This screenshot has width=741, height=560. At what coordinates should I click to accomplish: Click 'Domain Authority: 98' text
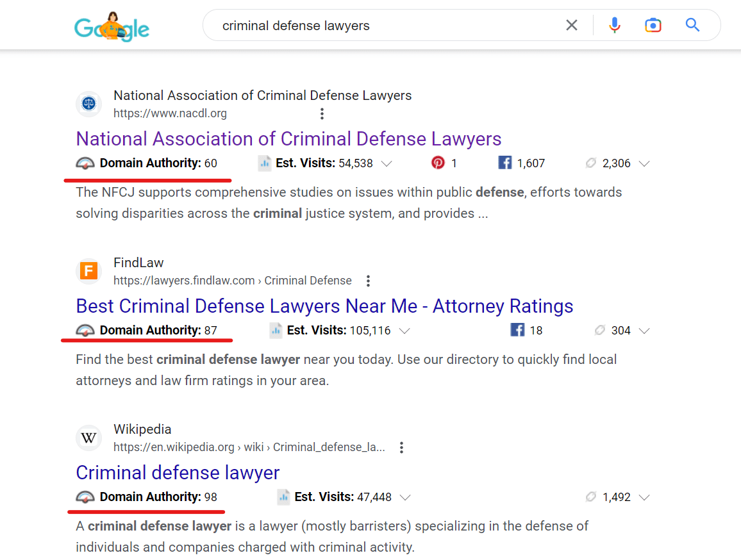[x=158, y=497]
